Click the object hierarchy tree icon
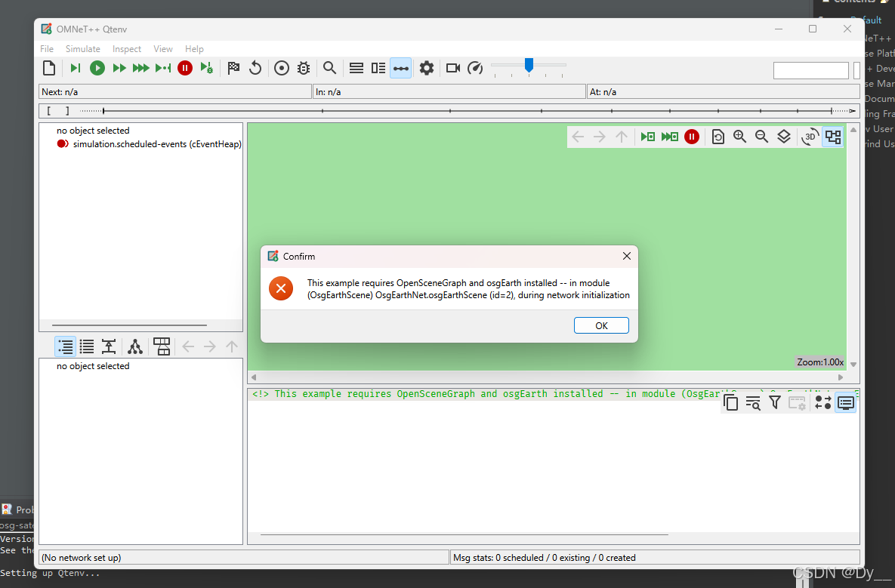Screen dimensions: 895x588 [x=134, y=346]
